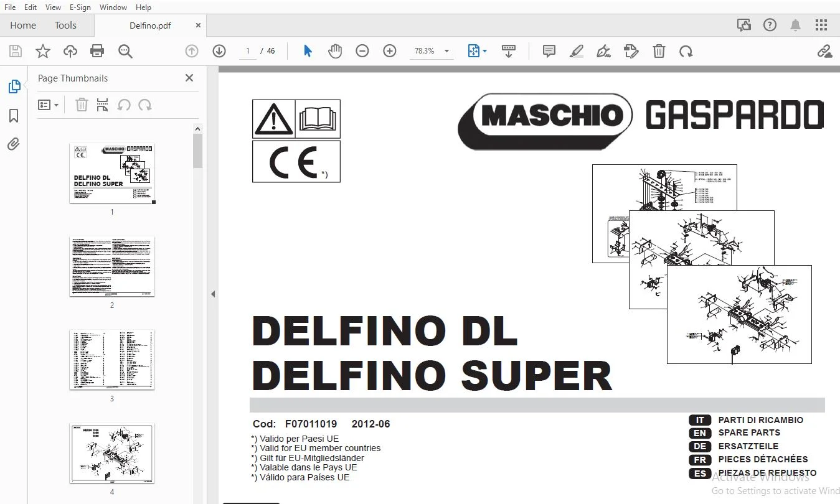Open the E-Sign menu
The image size is (840, 504).
[80, 7]
